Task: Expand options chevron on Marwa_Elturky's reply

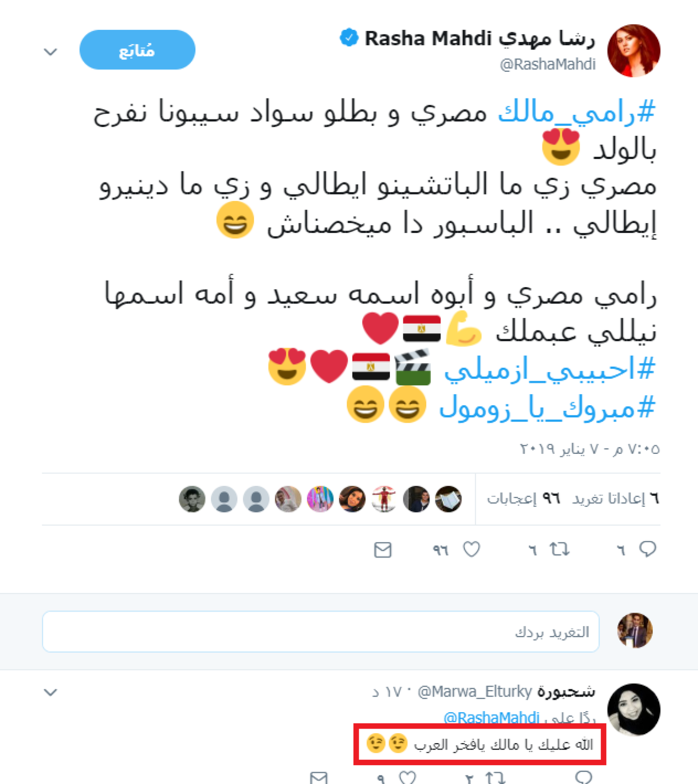Action: [51, 692]
